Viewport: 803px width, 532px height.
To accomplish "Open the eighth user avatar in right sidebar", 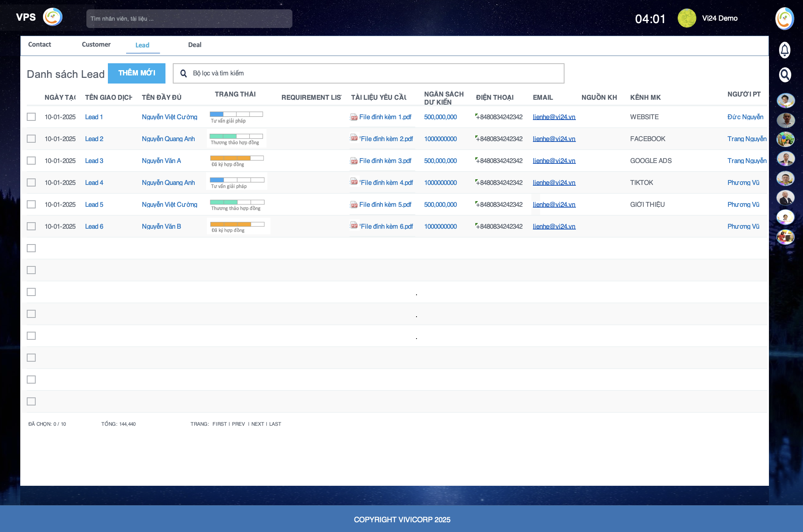I will 786,237.
